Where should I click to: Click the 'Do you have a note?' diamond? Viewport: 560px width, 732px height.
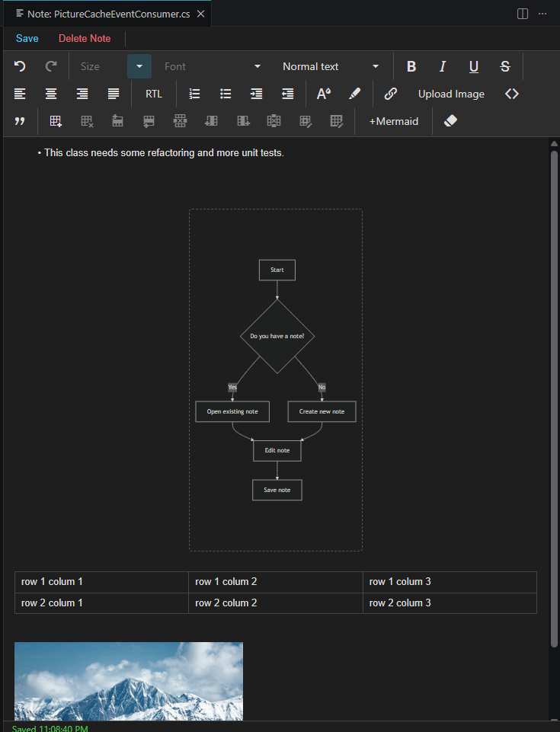[277, 336]
